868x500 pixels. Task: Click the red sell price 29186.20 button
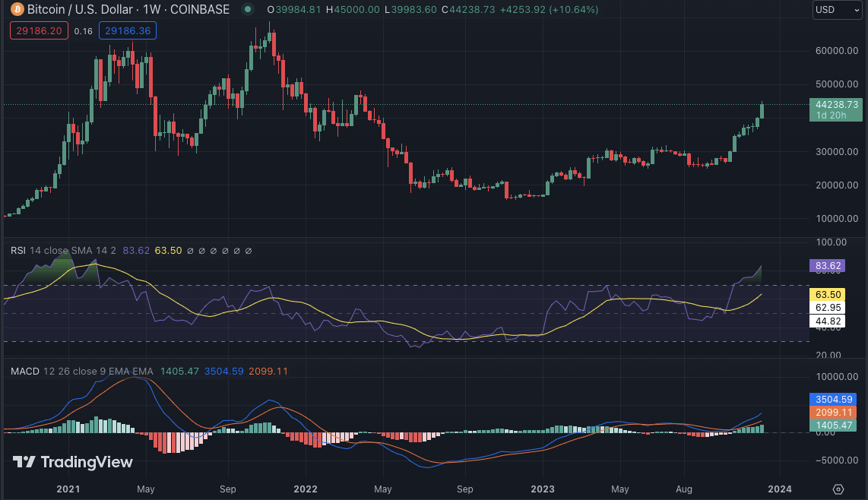[40, 31]
